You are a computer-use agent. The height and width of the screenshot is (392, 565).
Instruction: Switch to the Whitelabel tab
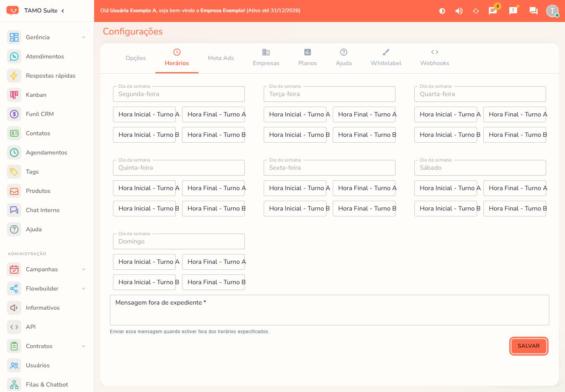(386, 58)
